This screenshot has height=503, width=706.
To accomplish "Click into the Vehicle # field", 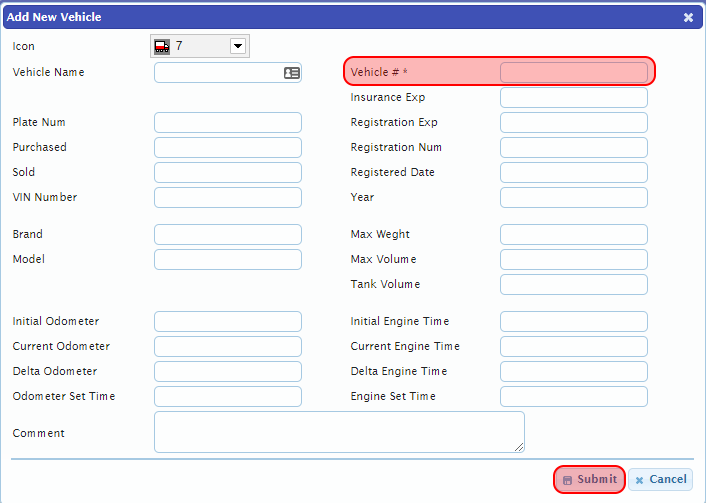I will (574, 73).
